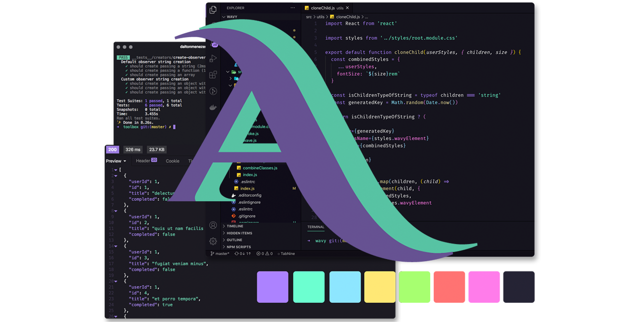Viewport: 644px width, 322px height.
Task: Pick the coral red color swatch
Action: tap(449, 287)
